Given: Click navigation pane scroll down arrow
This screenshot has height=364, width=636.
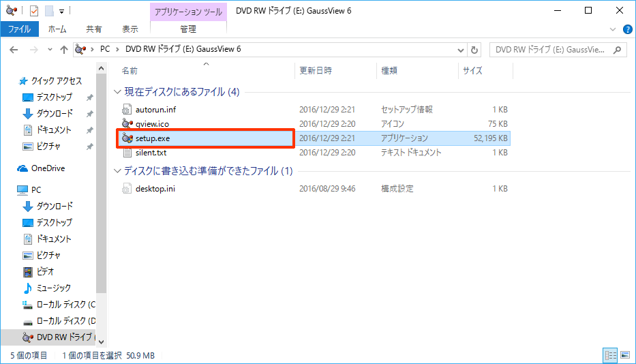Looking at the screenshot, I should pos(102,342).
